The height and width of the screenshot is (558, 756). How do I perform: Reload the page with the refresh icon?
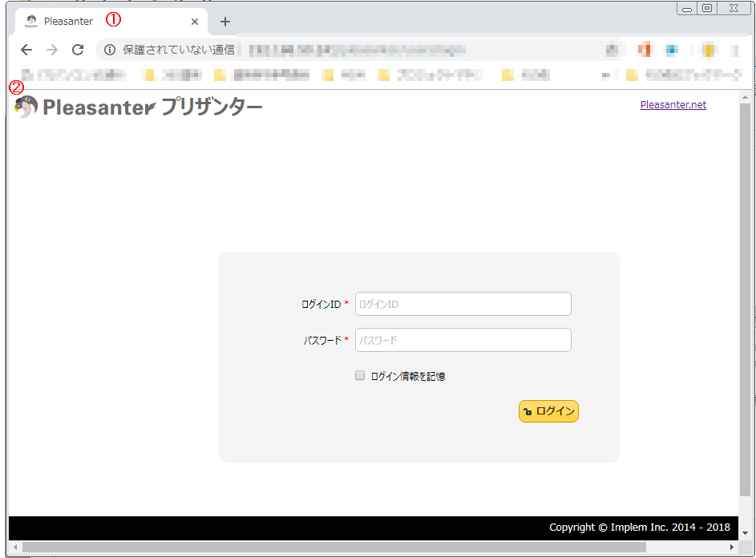(78, 50)
